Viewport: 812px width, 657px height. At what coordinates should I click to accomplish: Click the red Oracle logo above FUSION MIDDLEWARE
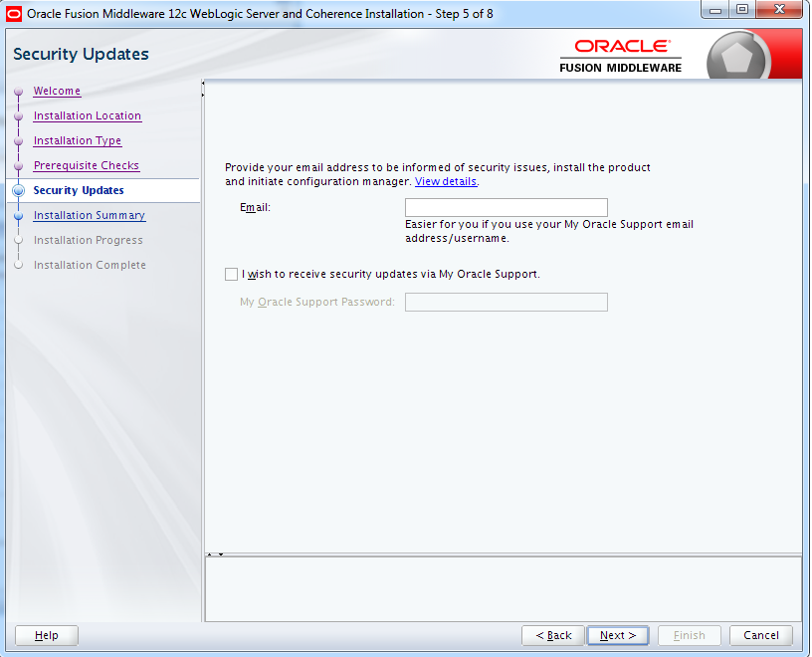[620, 45]
